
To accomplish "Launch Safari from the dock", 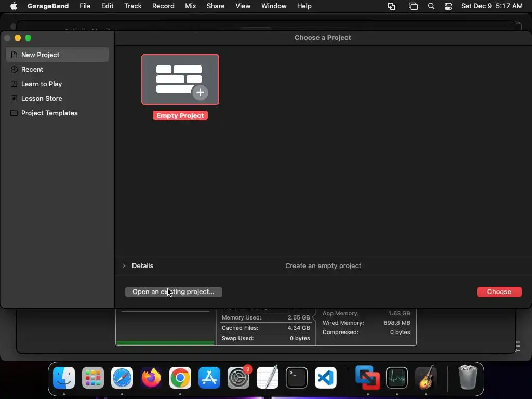I will (x=122, y=378).
